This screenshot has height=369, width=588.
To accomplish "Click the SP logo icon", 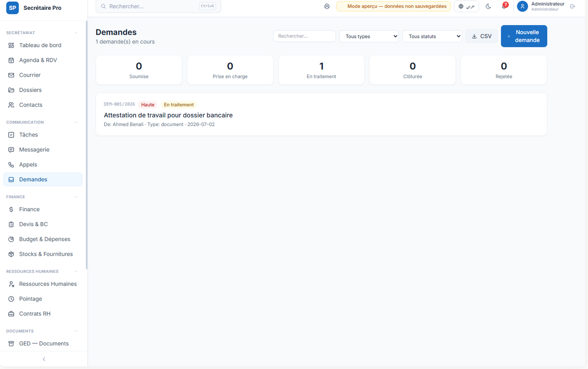I will tap(13, 8).
